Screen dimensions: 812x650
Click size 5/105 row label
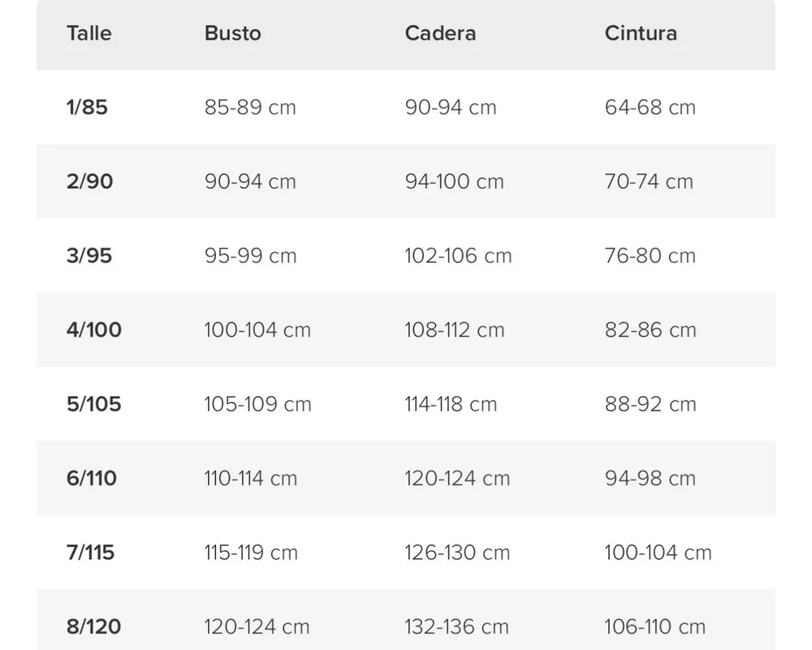pos(93,403)
